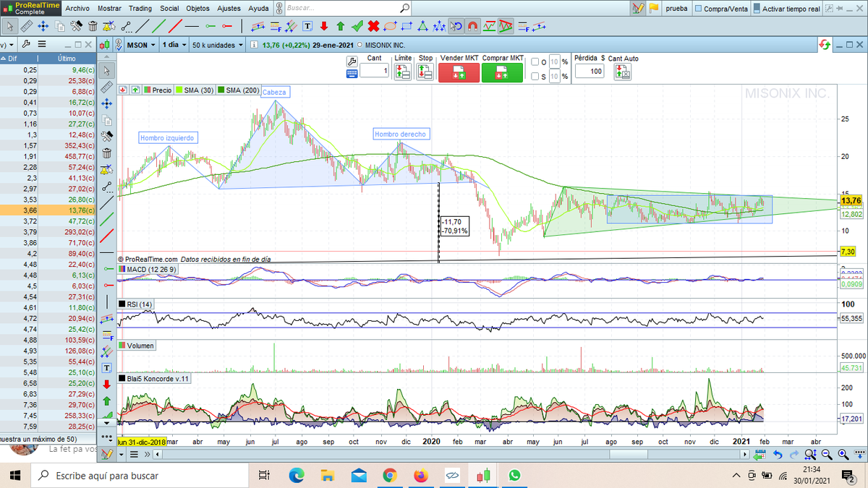The width and height of the screenshot is (868, 488).
Task: Pick the red diagonal line drawing tool
Action: point(176,26)
